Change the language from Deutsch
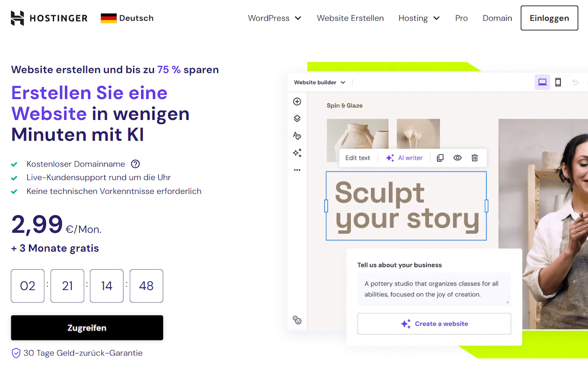Screen dimensions: 588x375 pyautogui.click(x=127, y=18)
